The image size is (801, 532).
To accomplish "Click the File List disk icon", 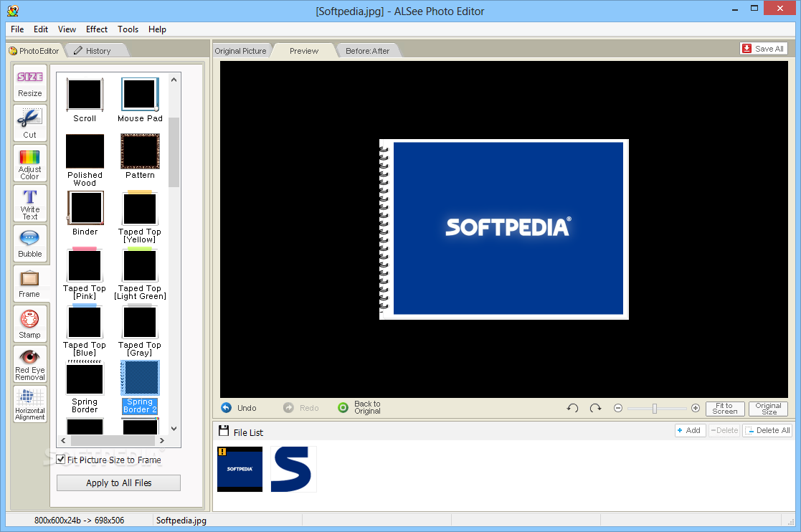I will [x=224, y=431].
